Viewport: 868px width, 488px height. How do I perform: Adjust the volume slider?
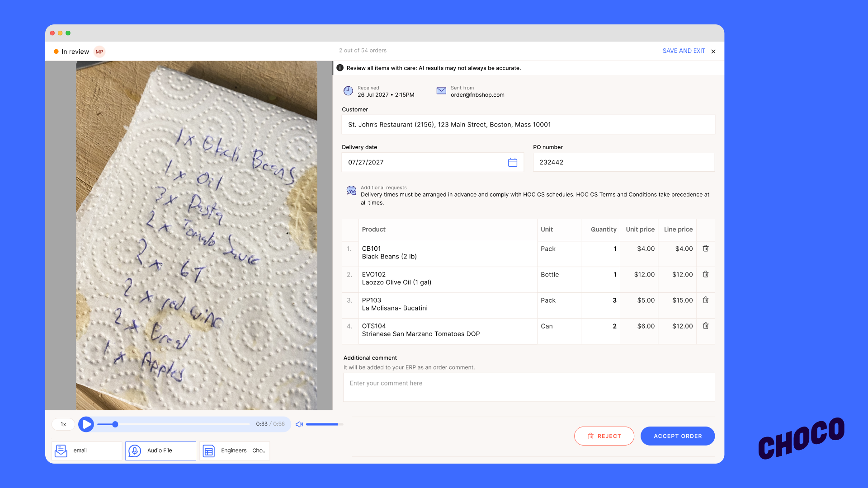click(x=324, y=424)
